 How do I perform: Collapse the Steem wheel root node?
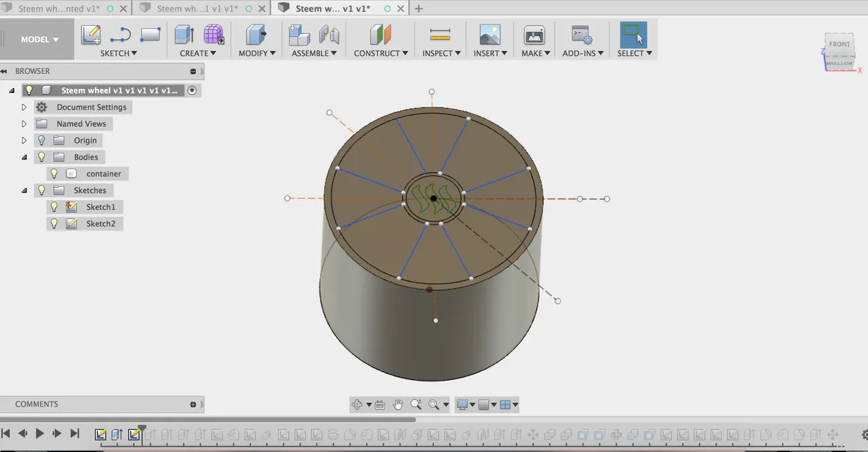click(12, 90)
